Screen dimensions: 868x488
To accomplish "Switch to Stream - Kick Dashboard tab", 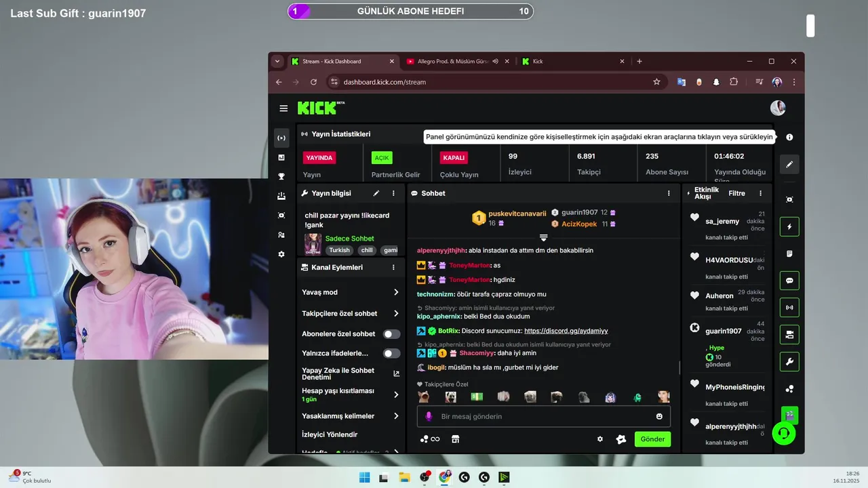I will pos(341,61).
